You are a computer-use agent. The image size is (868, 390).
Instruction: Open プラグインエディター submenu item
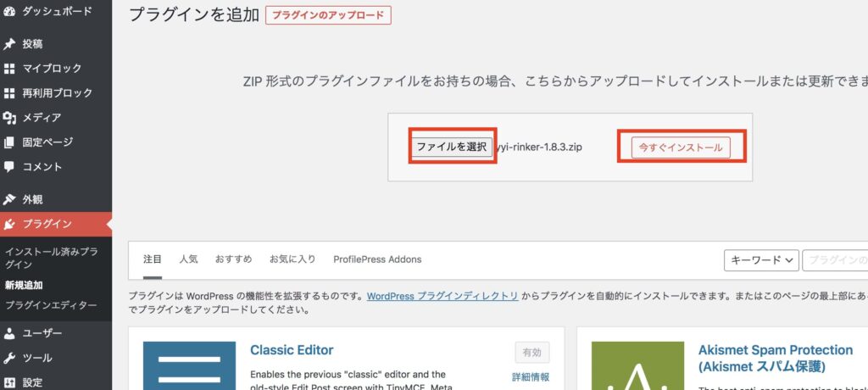coord(51,306)
